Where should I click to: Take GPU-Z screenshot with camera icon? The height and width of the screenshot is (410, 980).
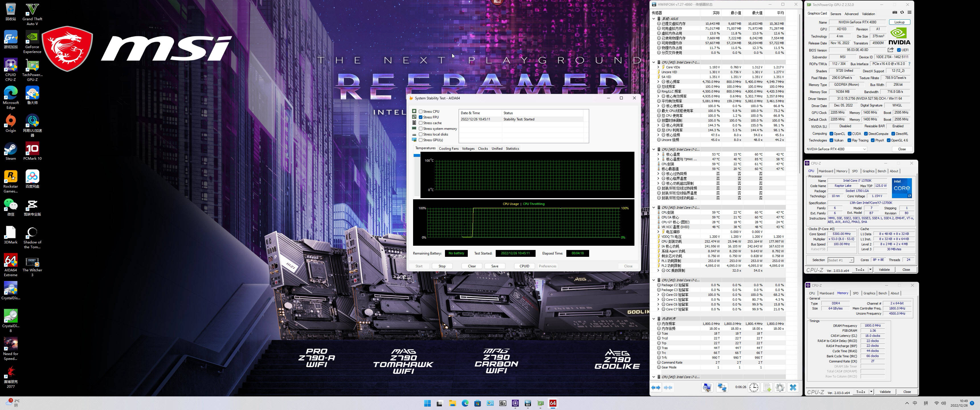pyautogui.click(x=895, y=12)
